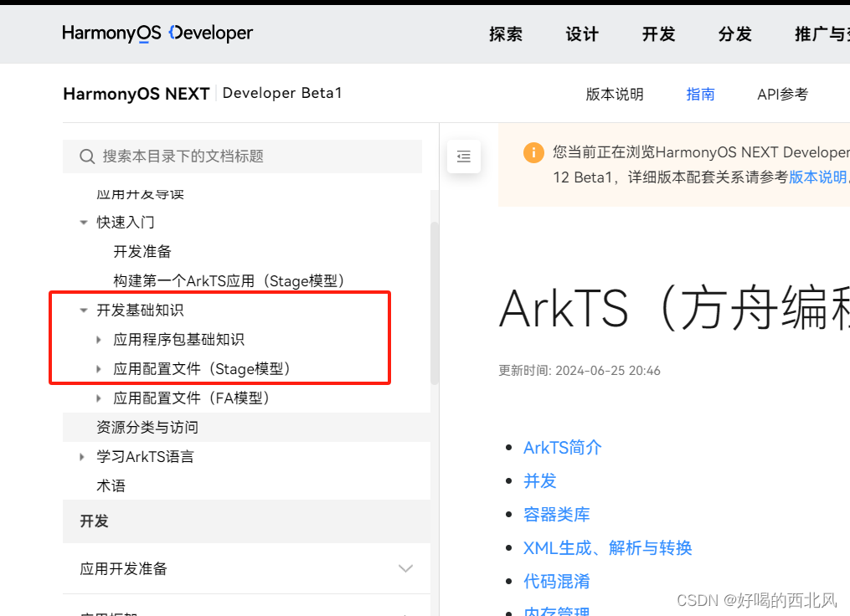Expand the 应用开发准备 section chevron
Image resolution: width=850 pixels, height=616 pixels.
pos(405,568)
